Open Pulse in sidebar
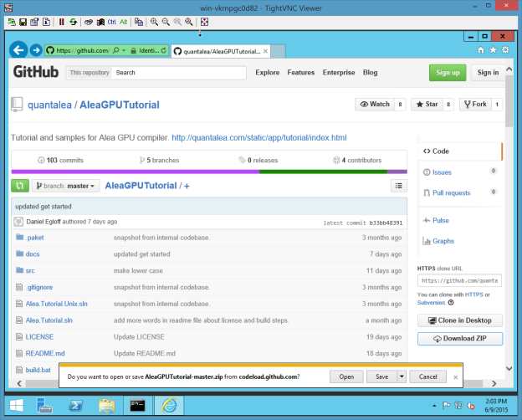The width and height of the screenshot is (522, 420). (x=440, y=221)
